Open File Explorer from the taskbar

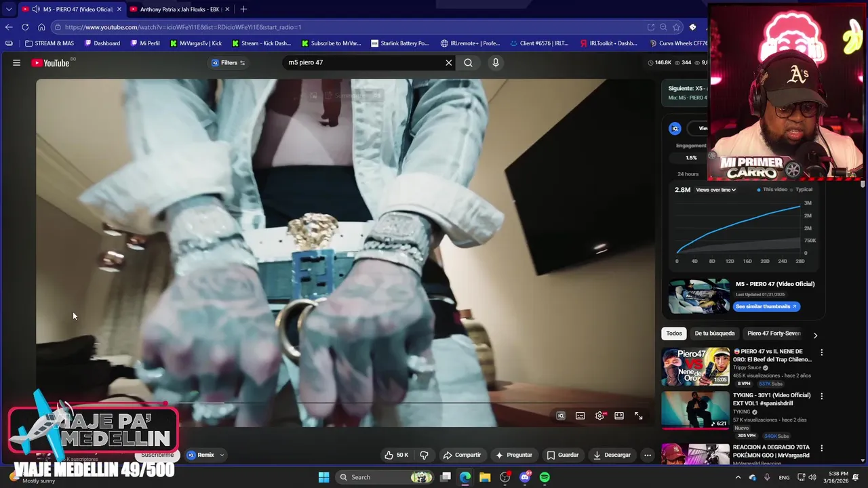[485, 477]
